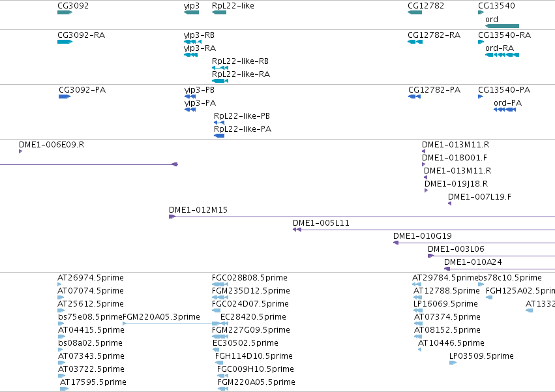Click the DME1-007L19.F label

pos(479,197)
